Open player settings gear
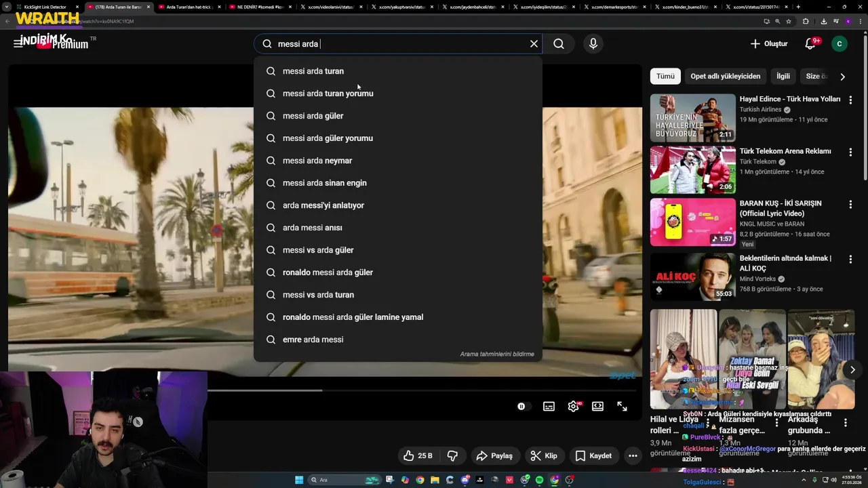The image size is (868, 488). pyautogui.click(x=574, y=406)
